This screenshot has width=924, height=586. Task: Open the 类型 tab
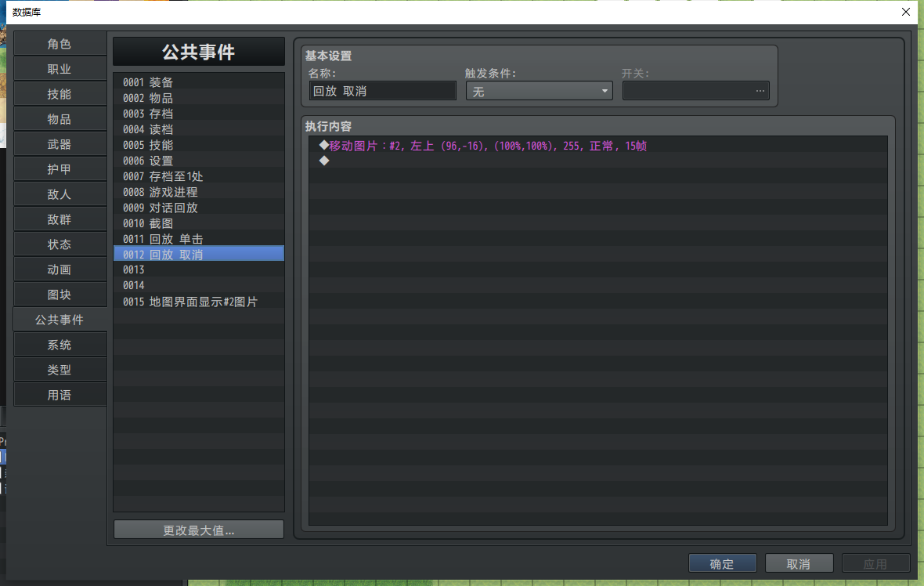60,370
